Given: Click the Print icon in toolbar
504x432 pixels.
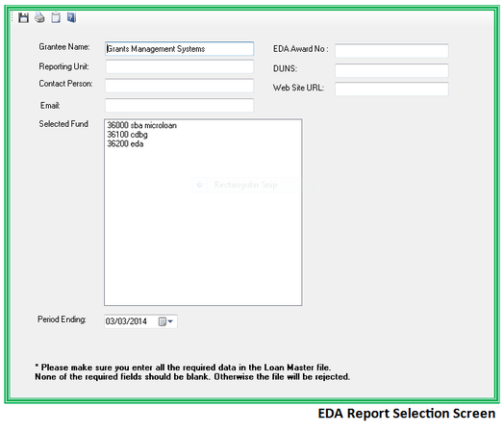Looking at the screenshot, I should (x=39, y=17).
